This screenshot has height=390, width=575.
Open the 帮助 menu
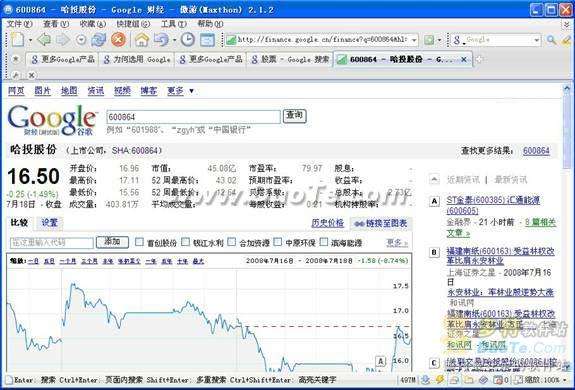pyautogui.click(x=210, y=24)
